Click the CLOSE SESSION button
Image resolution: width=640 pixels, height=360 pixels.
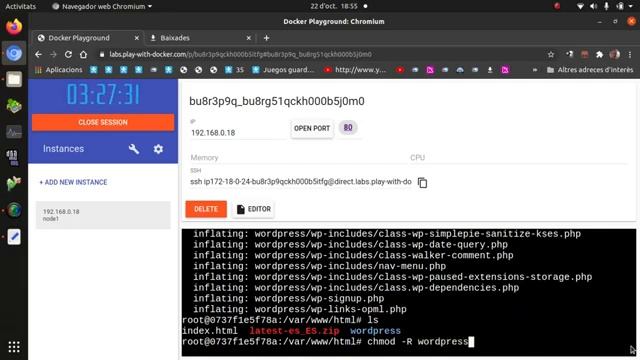(103, 122)
